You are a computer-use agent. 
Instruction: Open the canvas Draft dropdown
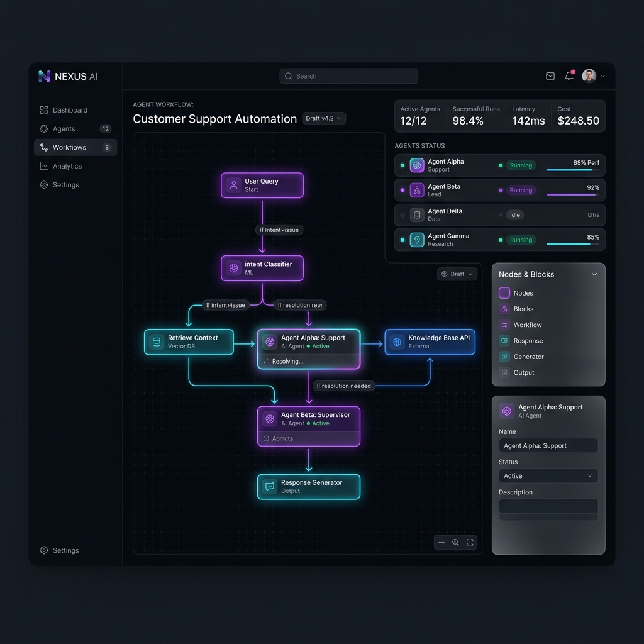457,274
